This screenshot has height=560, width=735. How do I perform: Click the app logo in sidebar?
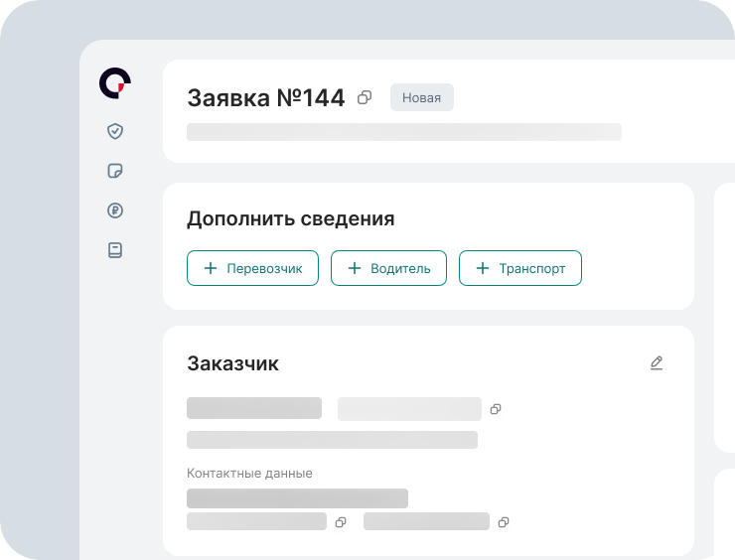pos(115,83)
